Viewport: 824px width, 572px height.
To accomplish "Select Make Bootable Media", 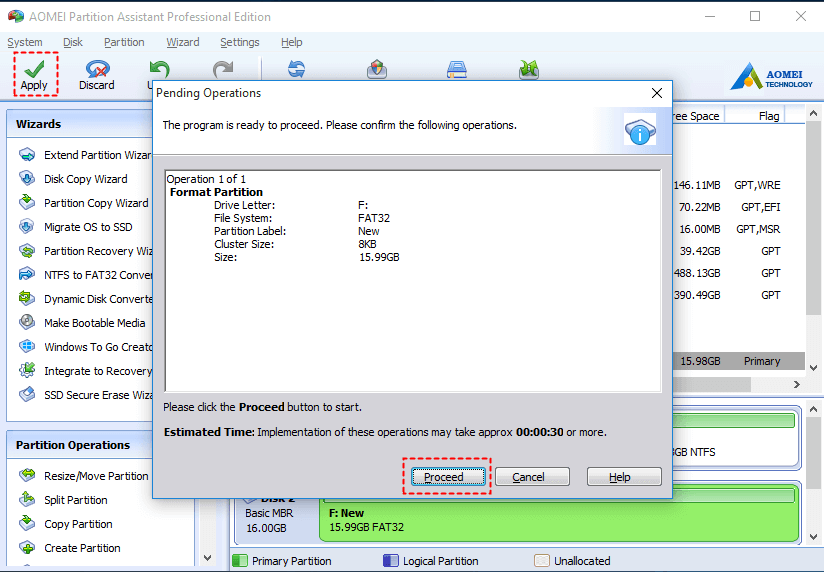I will pos(82,323).
